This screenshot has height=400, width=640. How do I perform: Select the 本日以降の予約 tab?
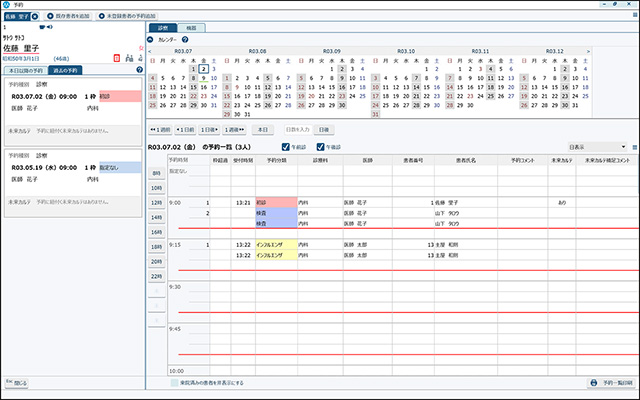(x=23, y=70)
